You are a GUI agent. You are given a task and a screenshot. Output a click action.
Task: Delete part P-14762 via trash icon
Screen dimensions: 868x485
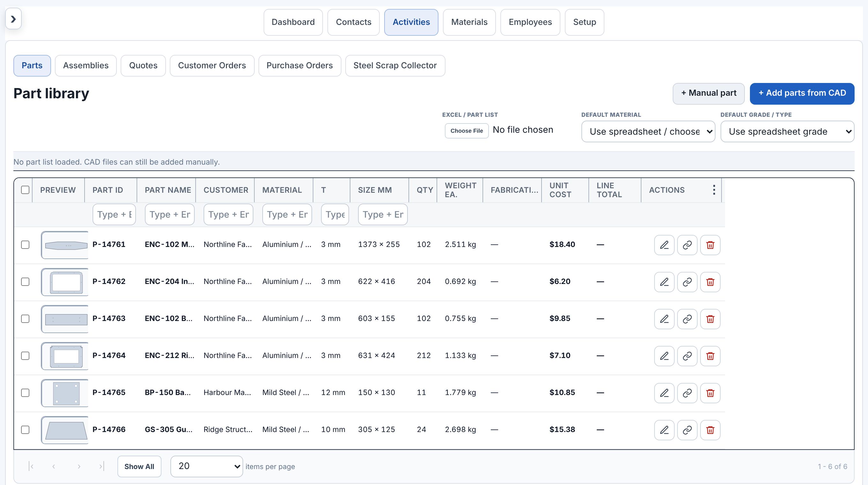pyautogui.click(x=710, y=282)
